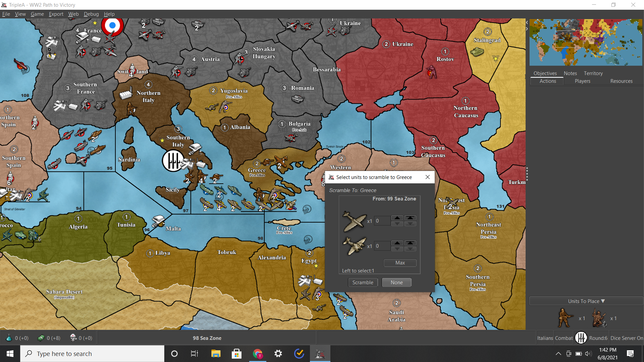Switch to the Territory tab
644x362 pixels.
593,73
